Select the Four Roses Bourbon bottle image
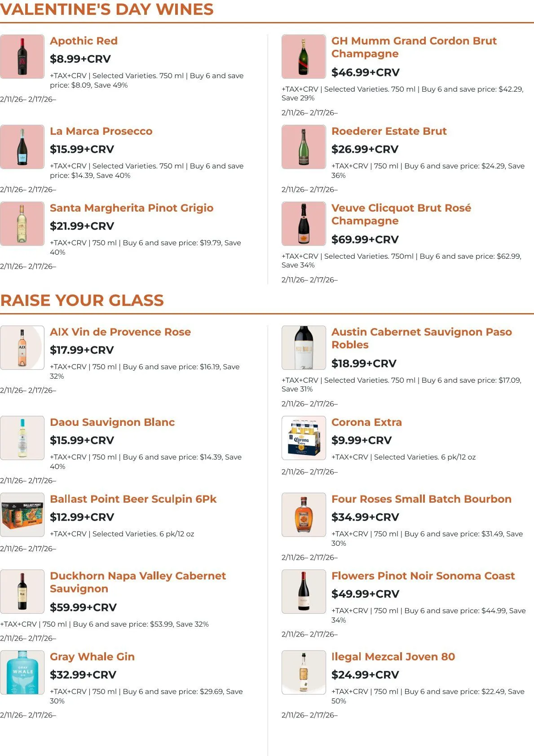534x756 pixels. coord(304,515)
